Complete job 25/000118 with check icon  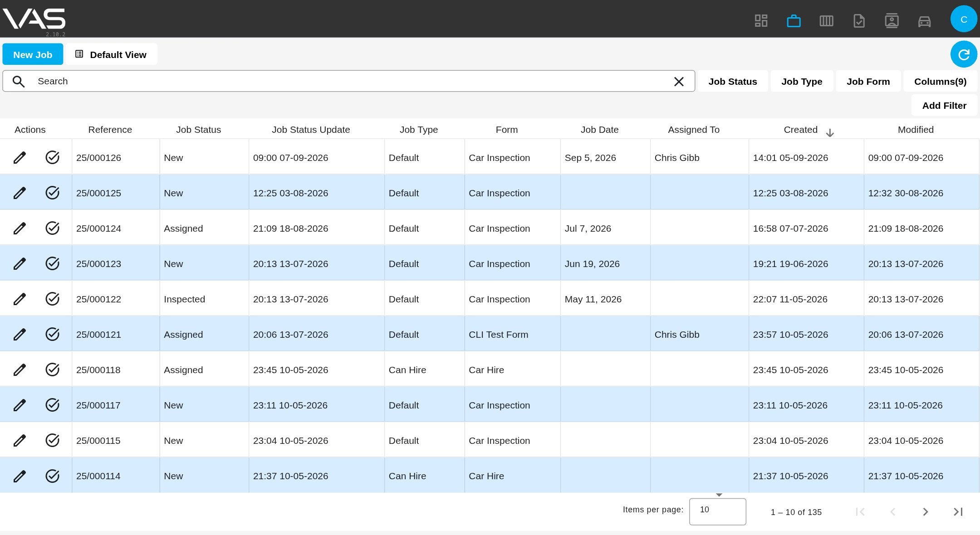(53, 370)
